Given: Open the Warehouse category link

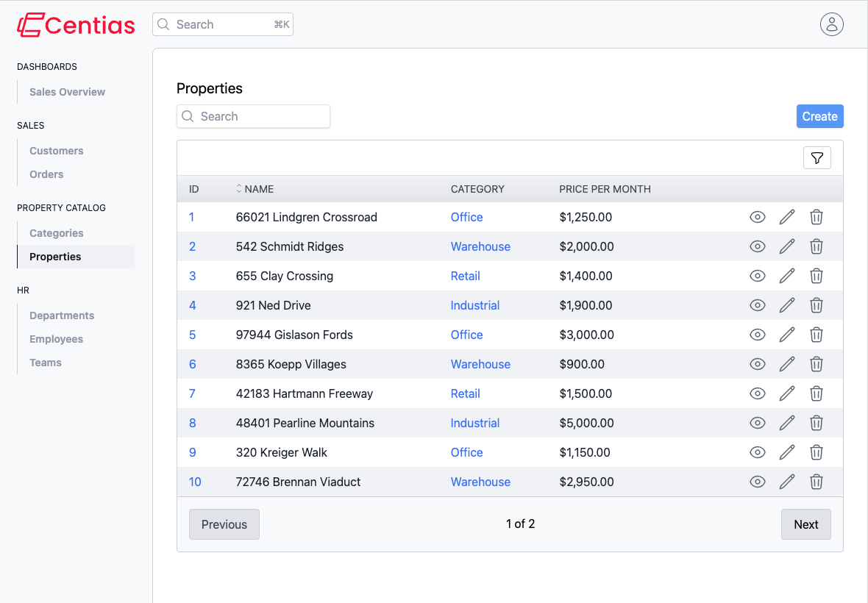Looking at the screenshot, I should [480, 246].
